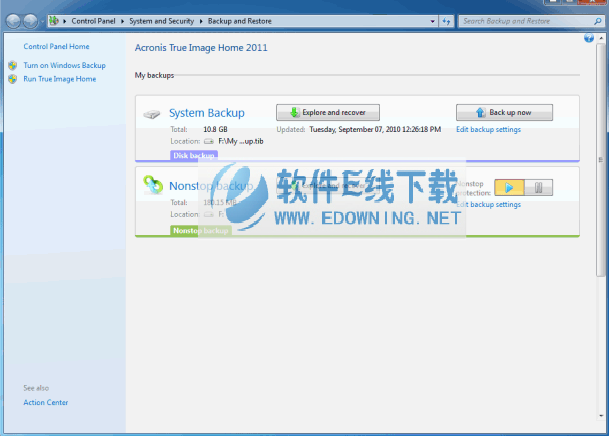Expand the arrow after System and Security

pyautogui.click(x=201, y=21)
